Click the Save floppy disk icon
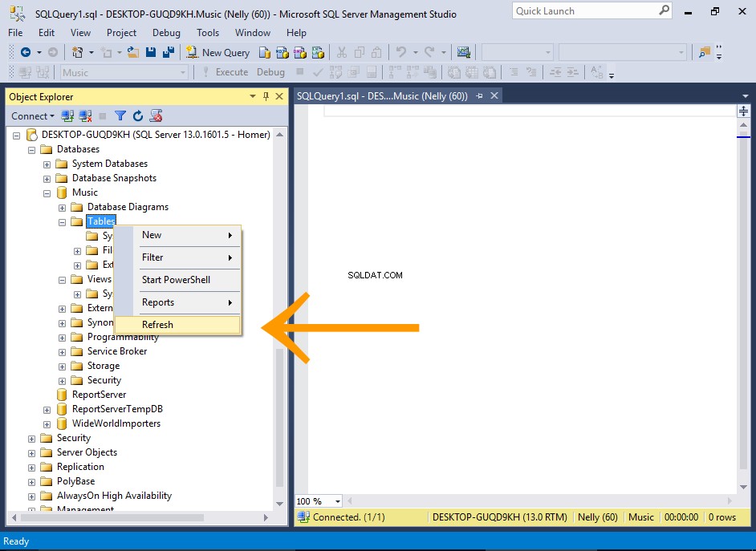This screenshot has height=551, width=756. pos(151,52)
